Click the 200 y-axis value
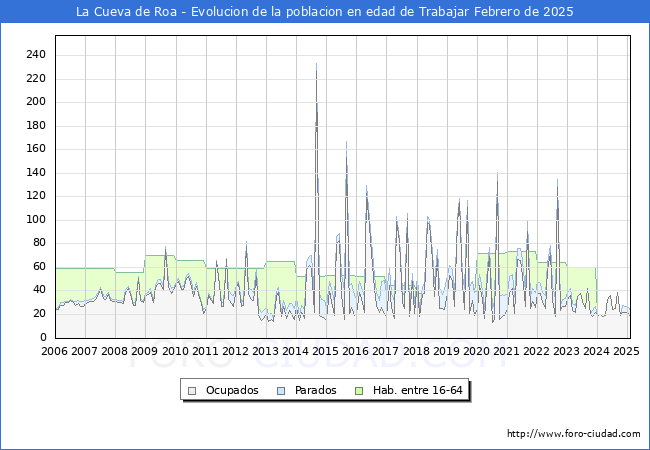This screenshot has height=450, width=650. [36, 102]
